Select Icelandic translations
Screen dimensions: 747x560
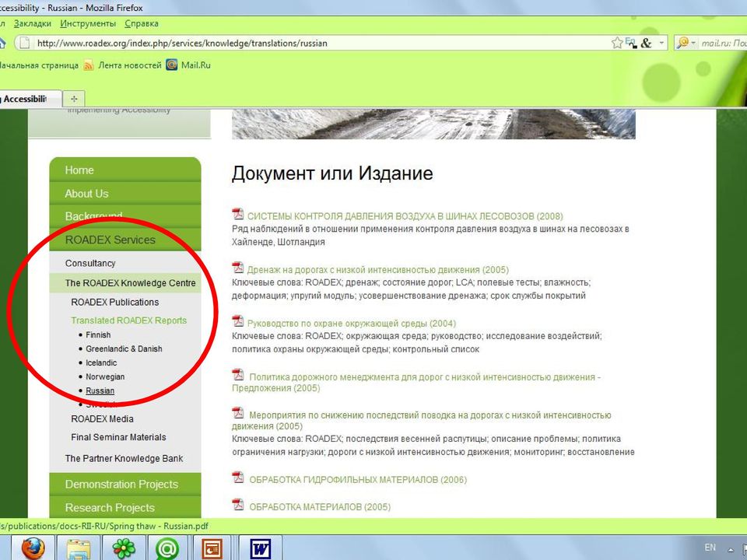(x=101, y=362)
